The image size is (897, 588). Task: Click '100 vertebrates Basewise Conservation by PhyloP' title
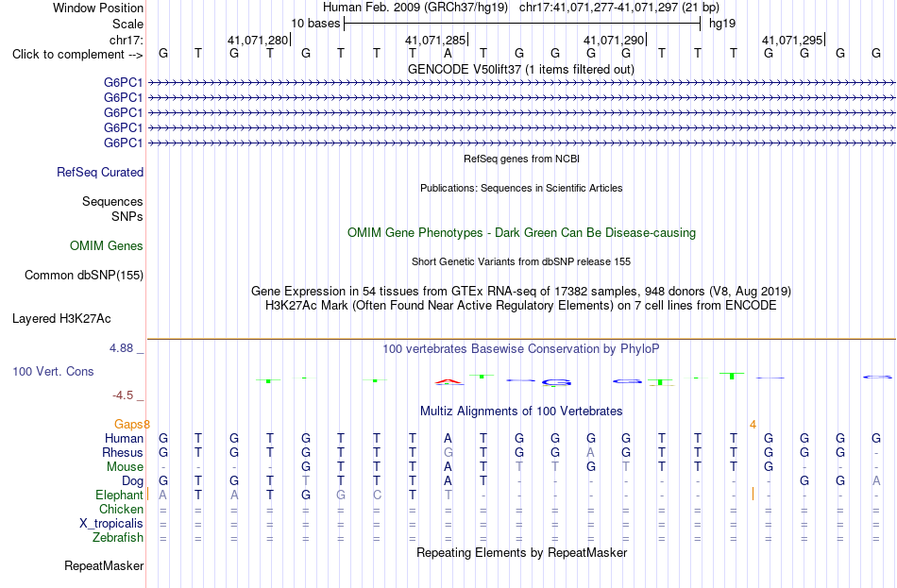click(521, 349)
